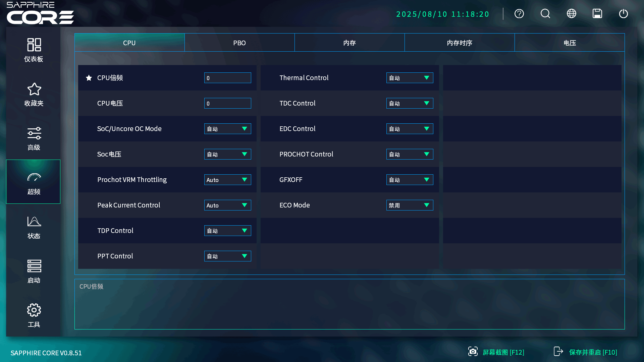This screenshot has width=644, height=362.
Task: Click the CPU电压 input field
Action: [x=228, y=103]
